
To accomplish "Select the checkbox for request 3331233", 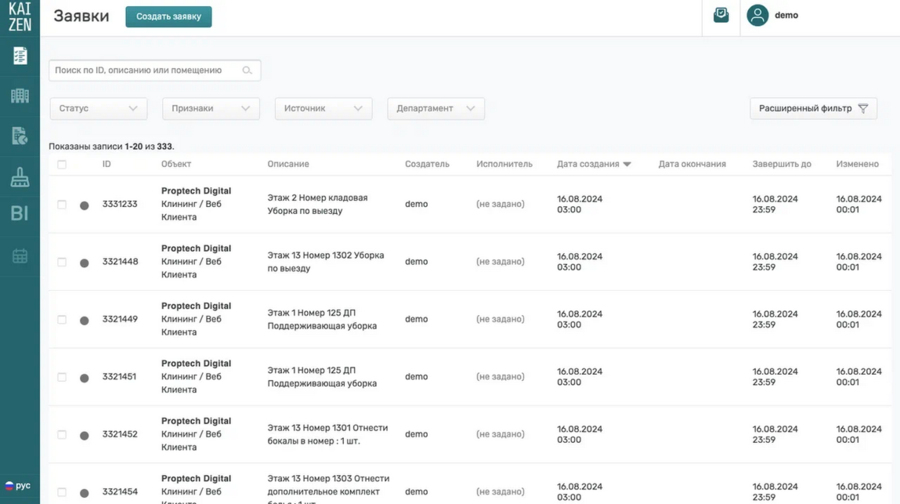I will 62,204.
